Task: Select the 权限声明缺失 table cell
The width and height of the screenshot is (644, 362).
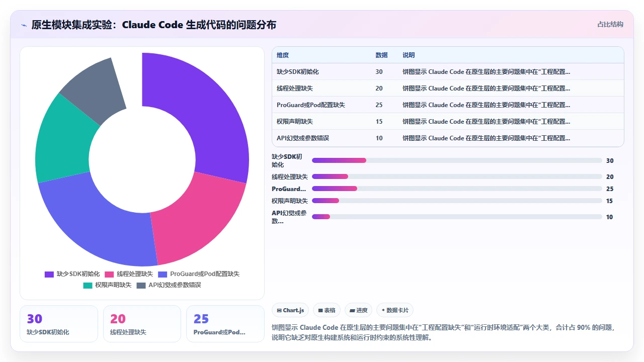Action: (294, 122)
